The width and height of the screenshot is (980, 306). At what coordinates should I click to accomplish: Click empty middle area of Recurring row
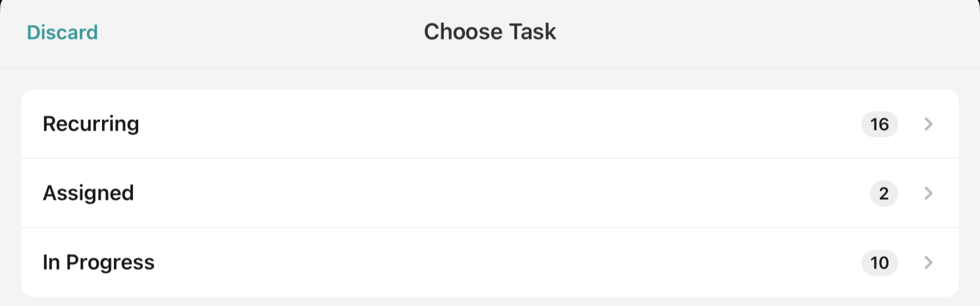(490, 124)
